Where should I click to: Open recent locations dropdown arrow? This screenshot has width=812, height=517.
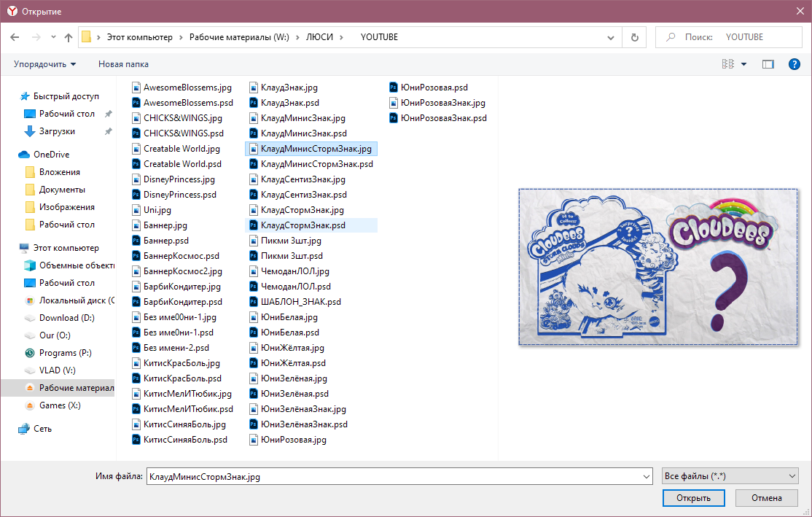pos(53,37)
